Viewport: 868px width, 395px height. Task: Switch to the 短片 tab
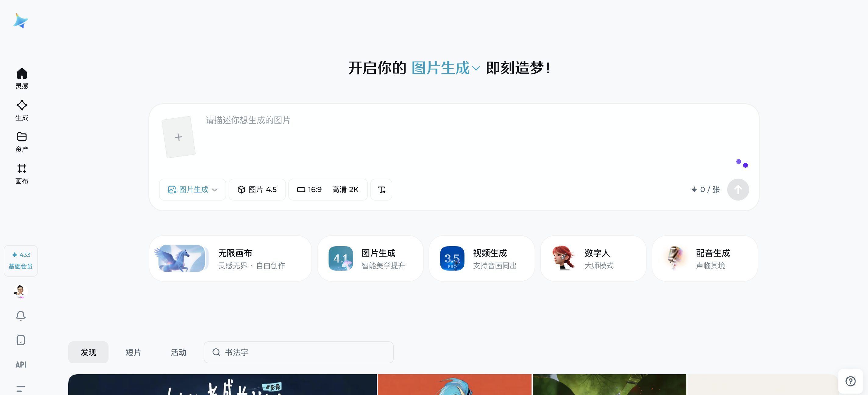(133, 352)
